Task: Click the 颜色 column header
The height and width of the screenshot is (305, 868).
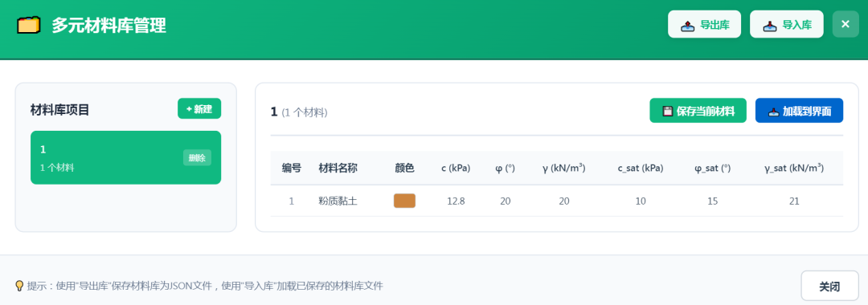Action: tap(404, 168)
